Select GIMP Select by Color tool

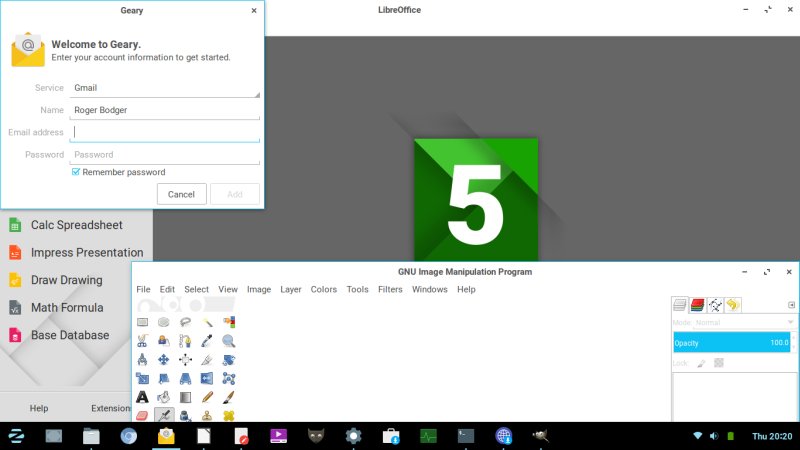pos(229,322)
